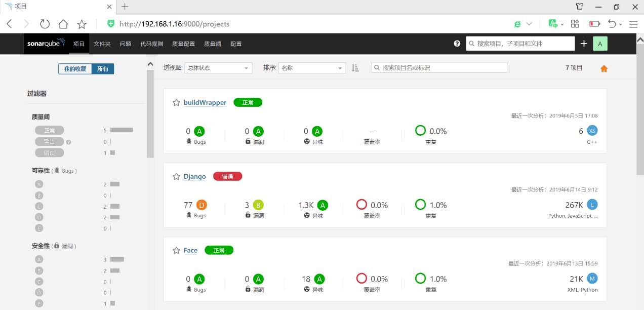
Task: Open the user account avatar menu
Action: point(600,44)
